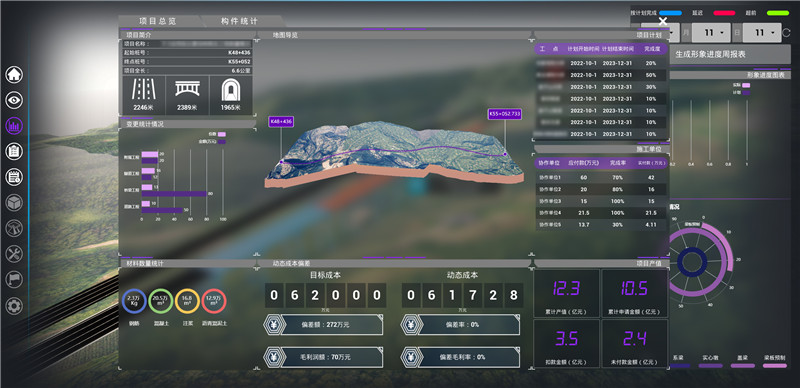The width and height of the screenshot is (800, 388).
Task: Click the blue 2.3万 Kg steel circle
Action: [x=134, y=301]
